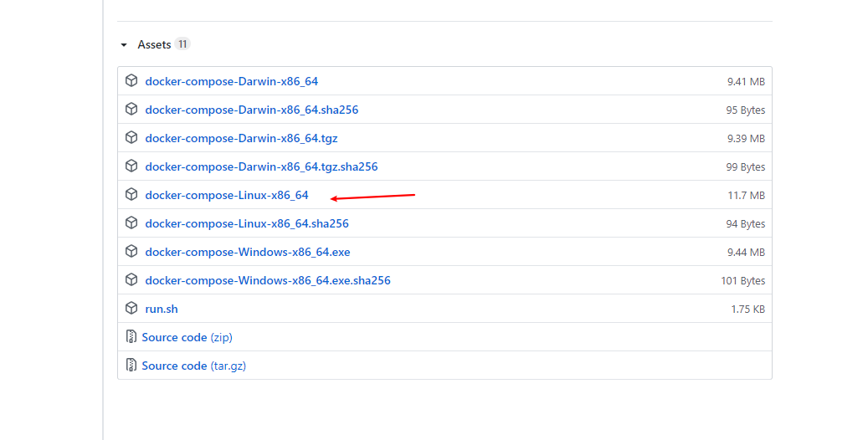Click the Assets count badge 11
The image size is (868, 440).
pyautogui.click(x=182, y=44)
